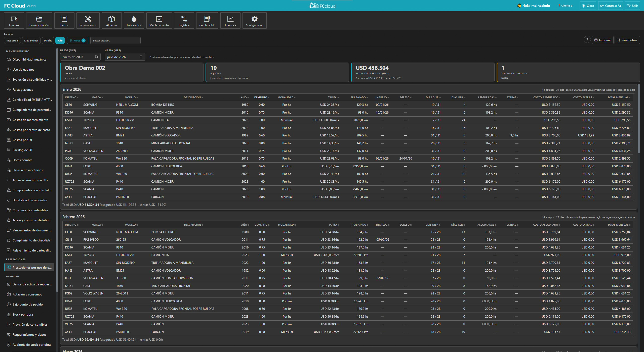Open Disponibilidad mecánica in the sidebar
Screen dimensions: 644x352
pyautogui.click(x=29, y=60)
